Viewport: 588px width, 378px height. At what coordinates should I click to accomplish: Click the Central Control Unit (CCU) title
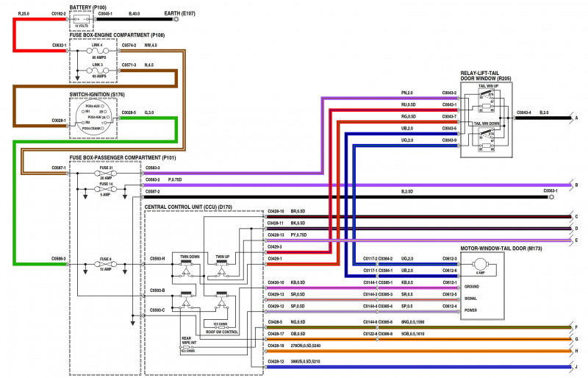coord(188,207)
